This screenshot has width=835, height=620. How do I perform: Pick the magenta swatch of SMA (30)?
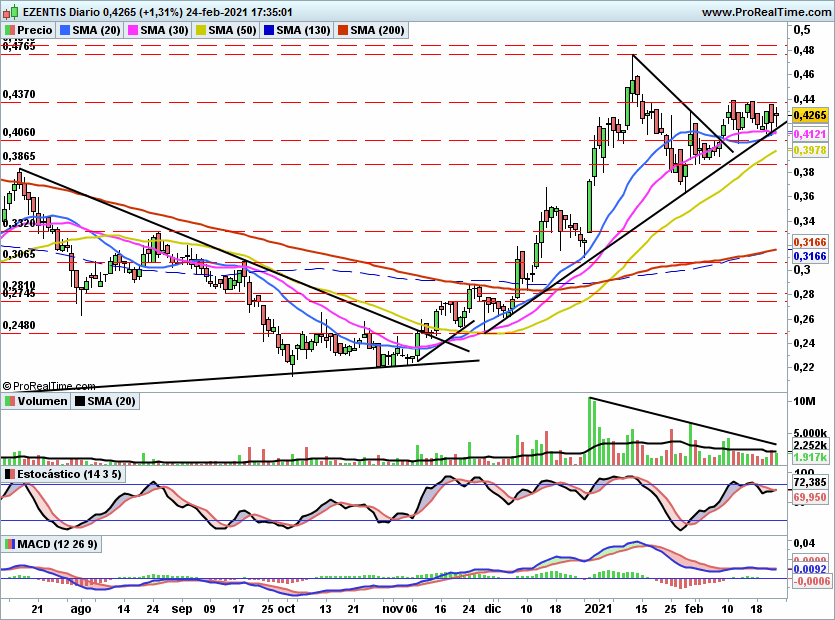pyautogui.click(x=133, y=30)
